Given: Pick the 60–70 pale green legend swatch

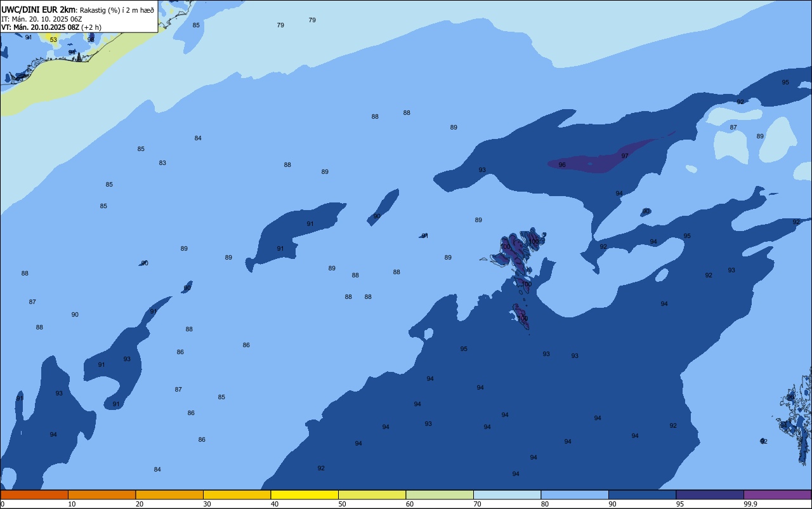Looking at the screenshot, I should tap(440, 494).
